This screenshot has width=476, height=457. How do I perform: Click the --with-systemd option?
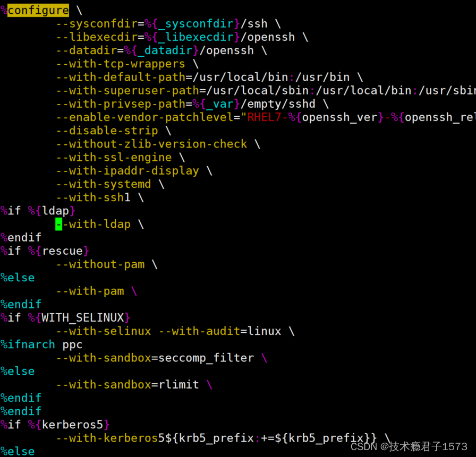tap(104, 184)
